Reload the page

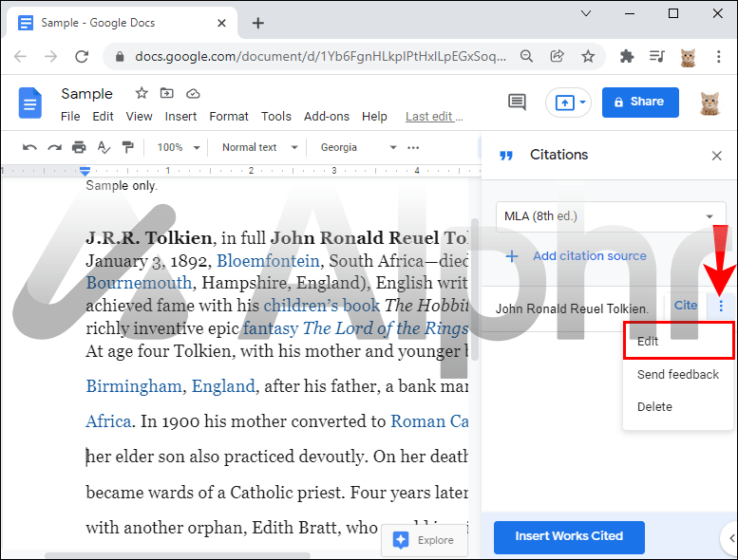click(x=82, y=57)
